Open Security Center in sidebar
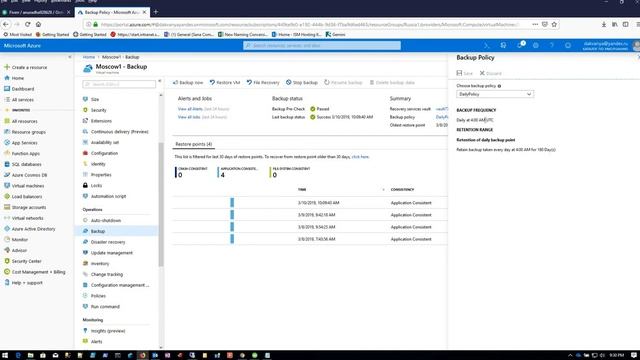The width and height of the screenshot is (640, 360). pos(23,261)
